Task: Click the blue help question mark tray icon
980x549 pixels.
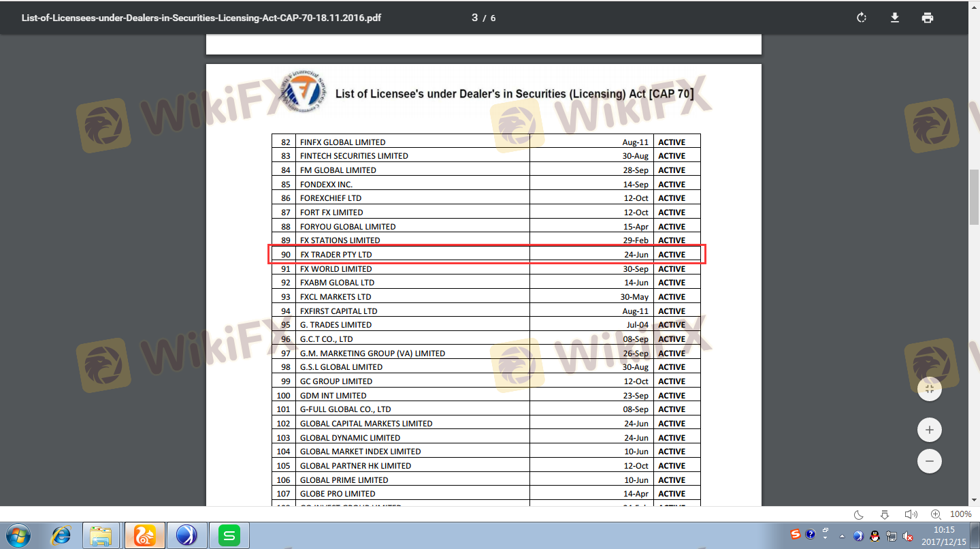Action: tap(810, 535)
